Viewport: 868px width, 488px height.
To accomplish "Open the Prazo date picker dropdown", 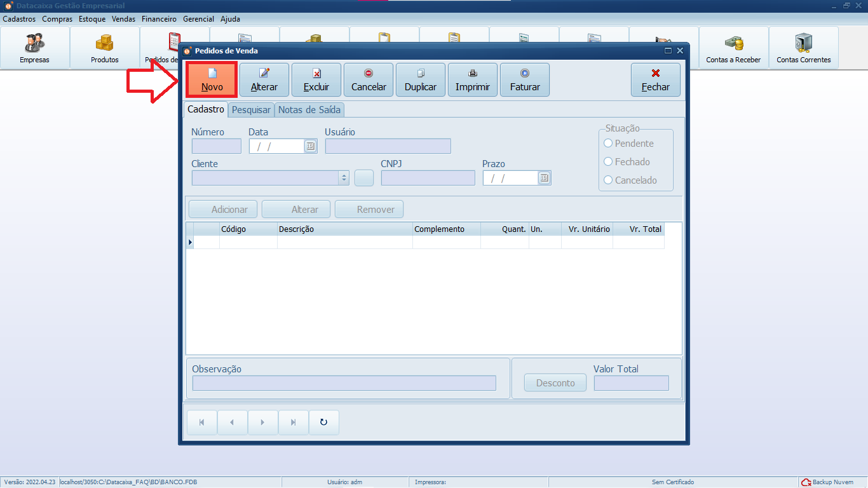I will point(544,178).
